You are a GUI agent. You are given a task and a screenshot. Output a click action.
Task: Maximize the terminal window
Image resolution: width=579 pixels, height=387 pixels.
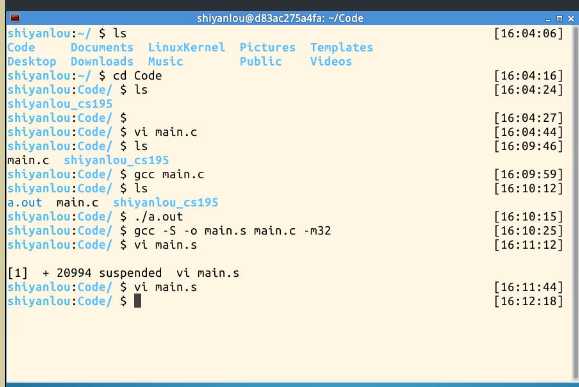[559, 18]
